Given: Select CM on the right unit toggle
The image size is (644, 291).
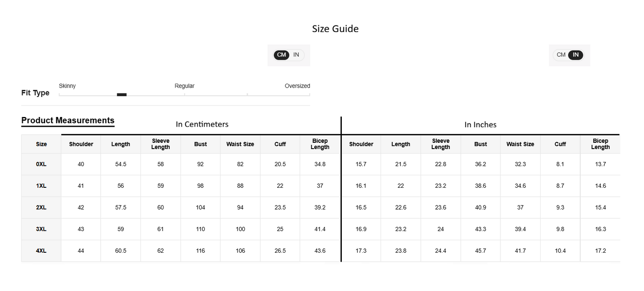Looking at the screenshot, I should (x=561, y=55).
